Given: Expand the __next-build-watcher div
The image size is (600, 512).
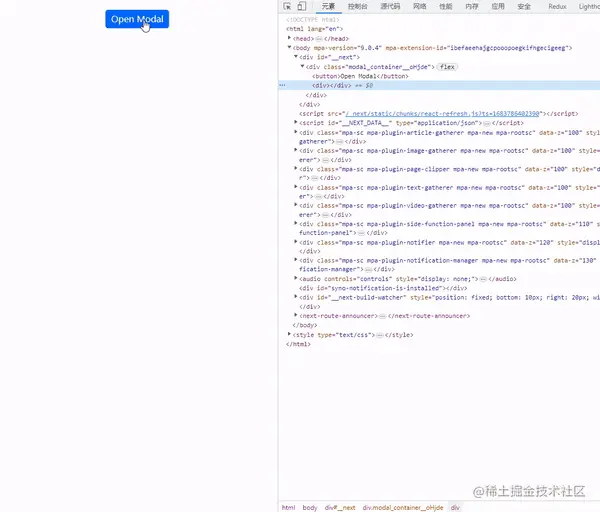Looking at the screenshot, I should point(296,297).
